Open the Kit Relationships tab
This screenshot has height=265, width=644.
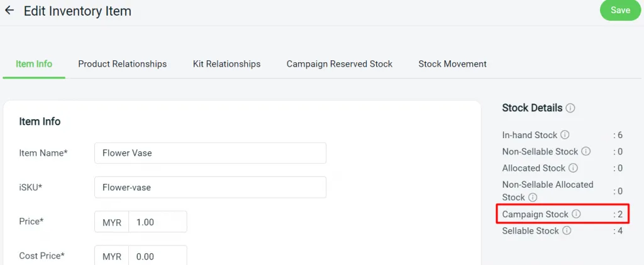[226, 64]
